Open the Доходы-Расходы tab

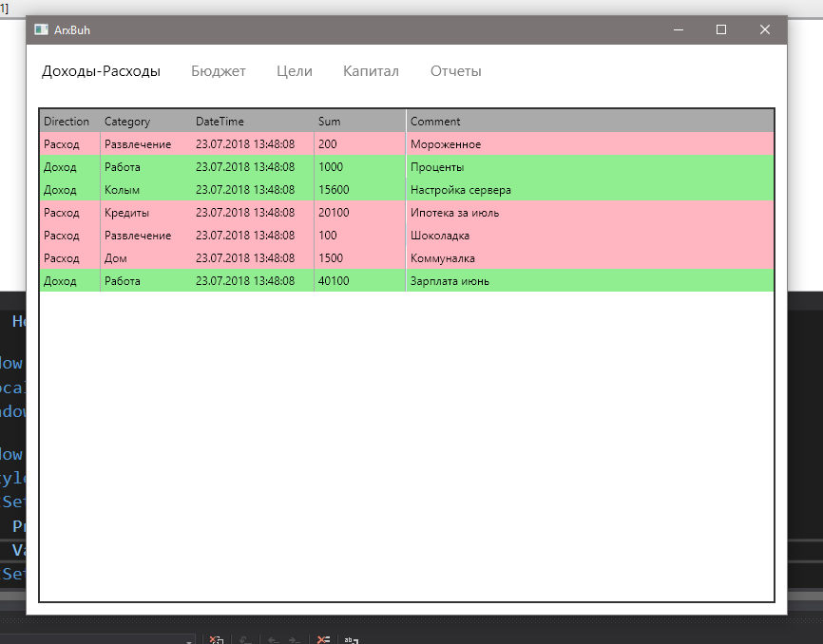(x=101, y=71)
